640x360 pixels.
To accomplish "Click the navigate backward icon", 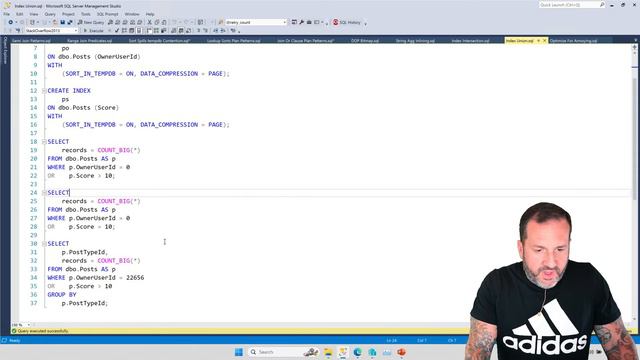I will click(x=11, y=22).
